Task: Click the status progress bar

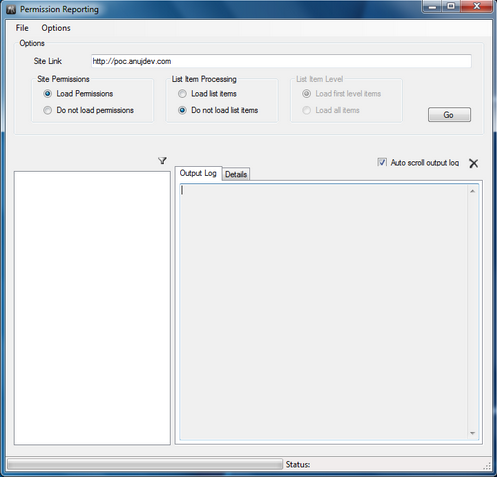Action: coord(145,464)
